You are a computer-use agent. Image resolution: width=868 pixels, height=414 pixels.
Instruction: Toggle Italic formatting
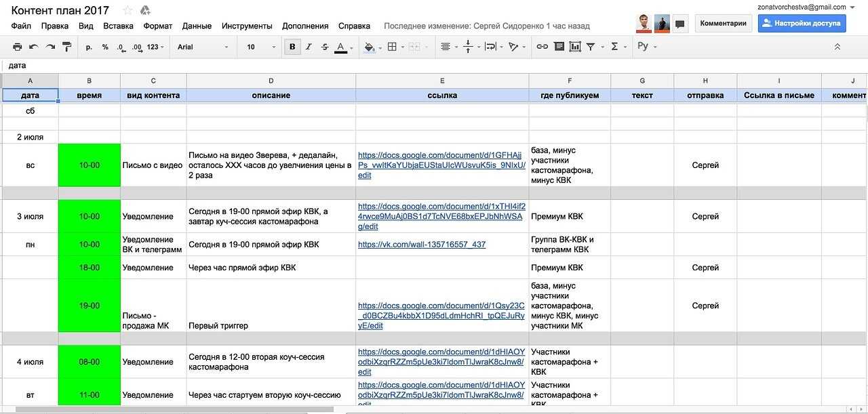[309, 47]
